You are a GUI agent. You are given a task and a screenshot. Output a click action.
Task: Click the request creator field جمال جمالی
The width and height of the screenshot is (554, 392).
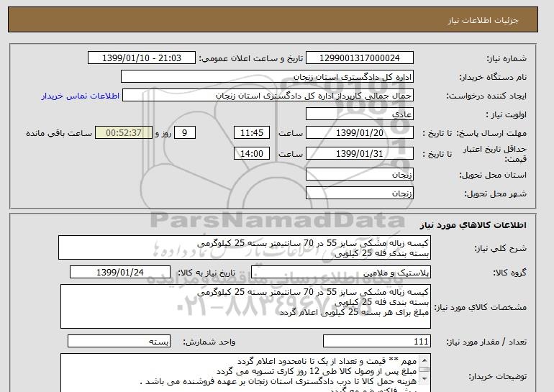point(268,96)
